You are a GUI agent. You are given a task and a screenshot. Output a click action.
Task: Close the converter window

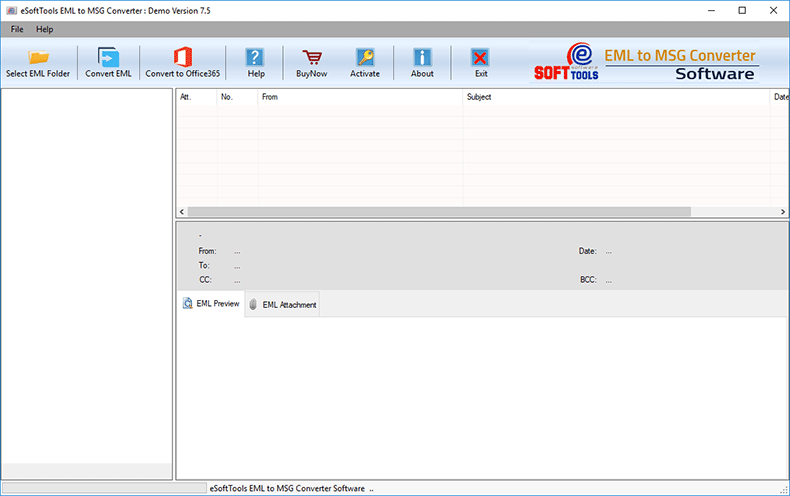point(773,10)
